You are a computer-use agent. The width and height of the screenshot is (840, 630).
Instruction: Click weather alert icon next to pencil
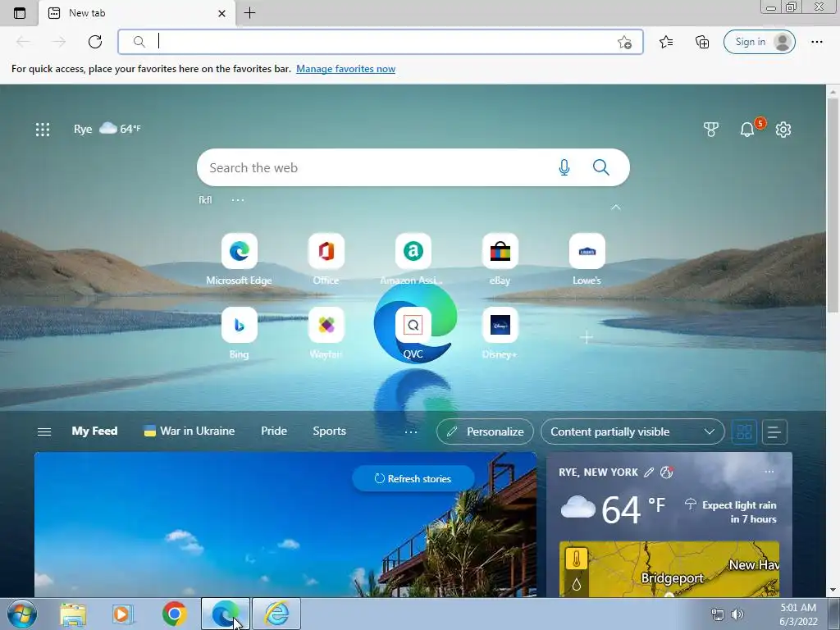666,472
